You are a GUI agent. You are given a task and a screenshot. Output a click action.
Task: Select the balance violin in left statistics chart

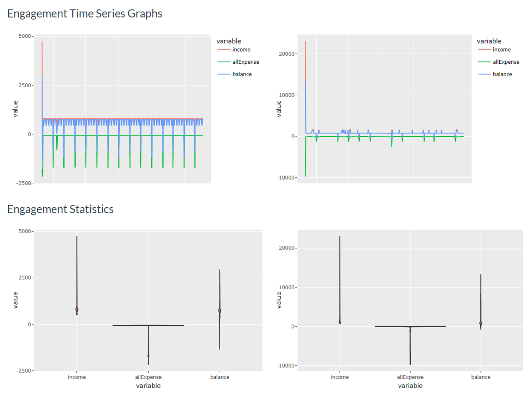[x=220, y=310]
